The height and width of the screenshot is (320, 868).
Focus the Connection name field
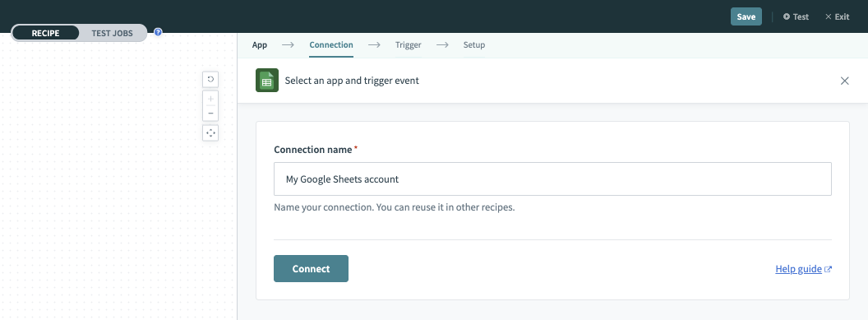click(x=552, y=179)
